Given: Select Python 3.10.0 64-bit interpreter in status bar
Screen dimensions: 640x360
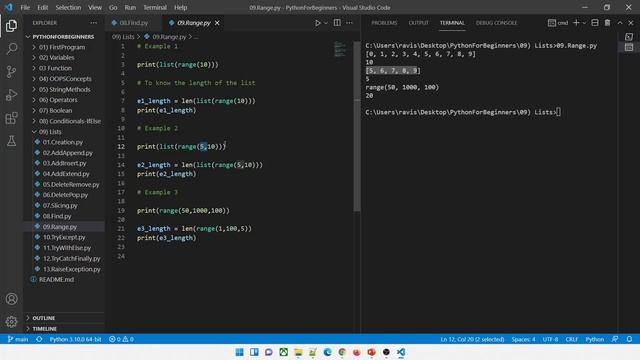Looking at the screenshot, I should point(76,339).
